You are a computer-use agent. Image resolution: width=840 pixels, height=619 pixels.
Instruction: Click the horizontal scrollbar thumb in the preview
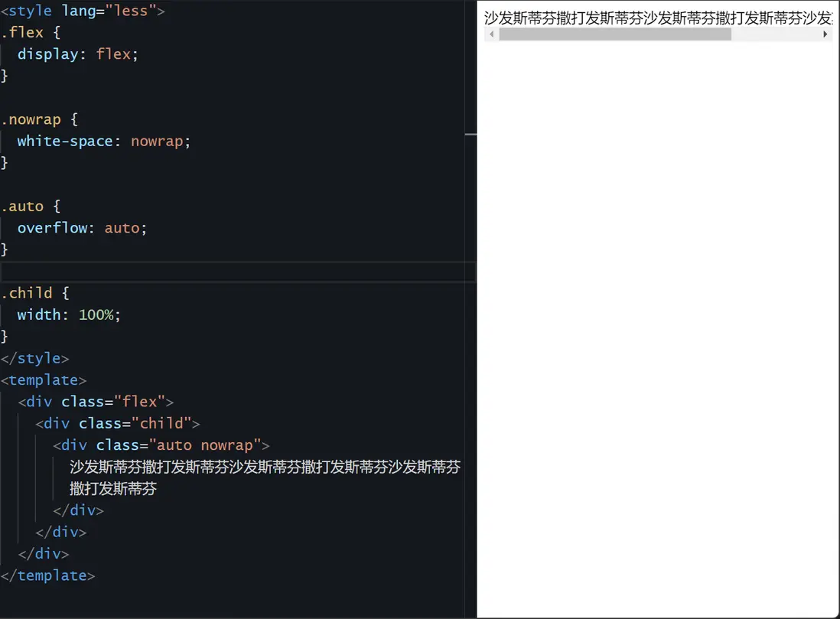click(x=615, y=34)
